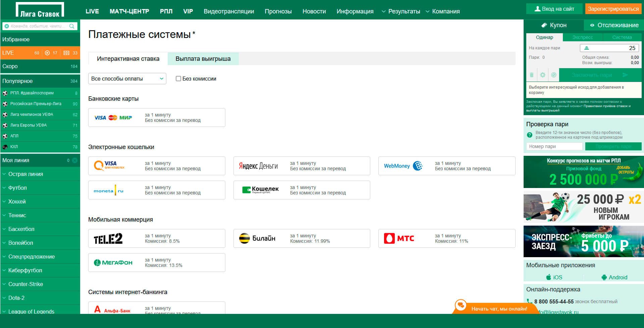The width and height of the screenshot is (644, 328).
Task: Start chat with Начать чат button
Action: (x=496, y=307)
